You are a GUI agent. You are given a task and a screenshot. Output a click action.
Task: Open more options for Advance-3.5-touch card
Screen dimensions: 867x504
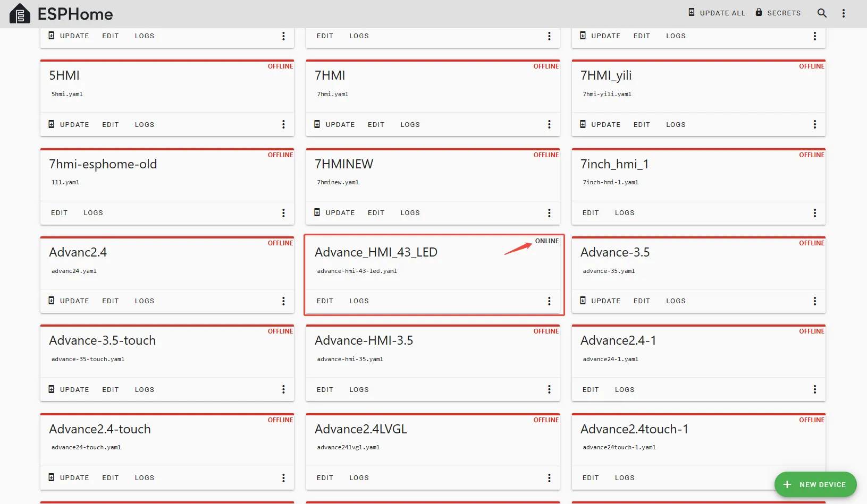coord(283,389)
